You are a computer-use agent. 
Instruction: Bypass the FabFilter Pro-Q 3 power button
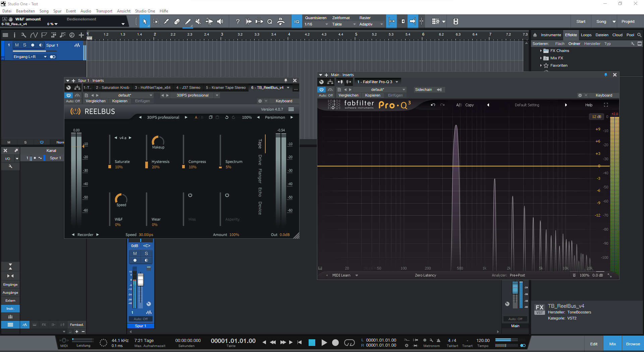point(321,90)
